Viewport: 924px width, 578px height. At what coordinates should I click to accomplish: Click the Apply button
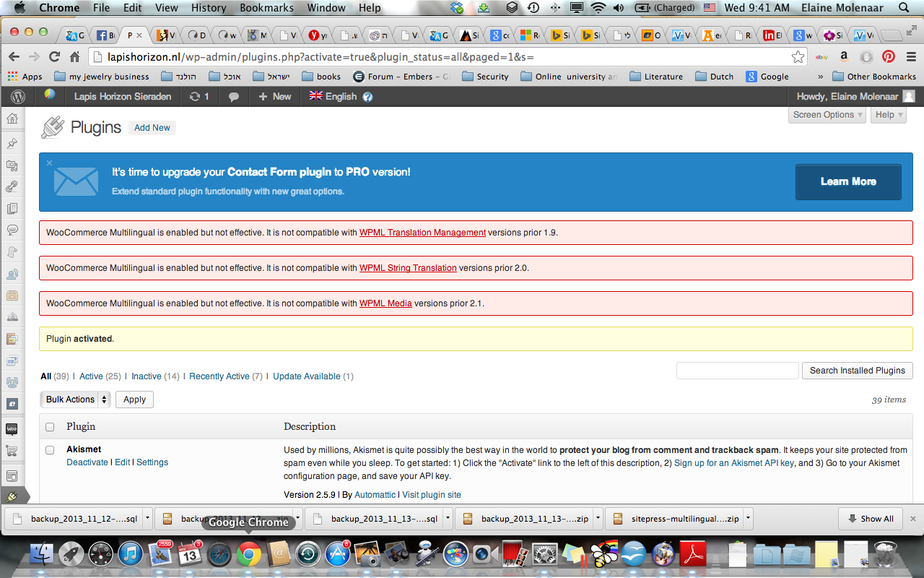(x=134, y=400)
